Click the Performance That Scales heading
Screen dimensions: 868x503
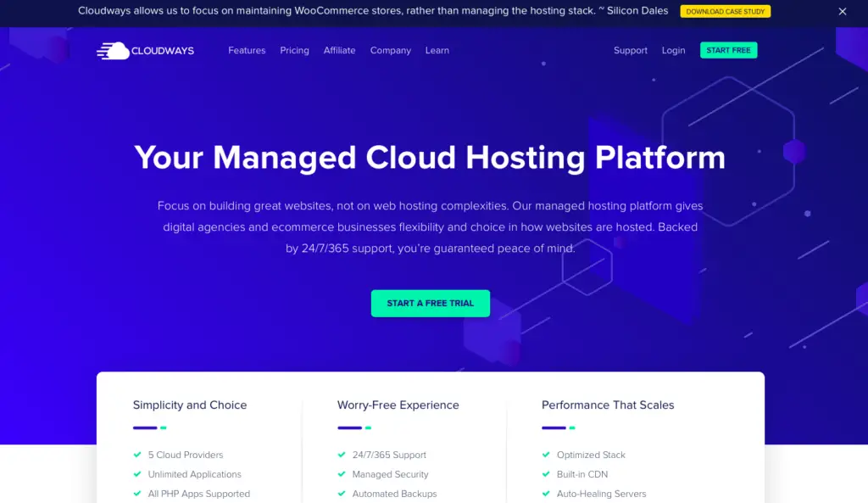[608, 405]
